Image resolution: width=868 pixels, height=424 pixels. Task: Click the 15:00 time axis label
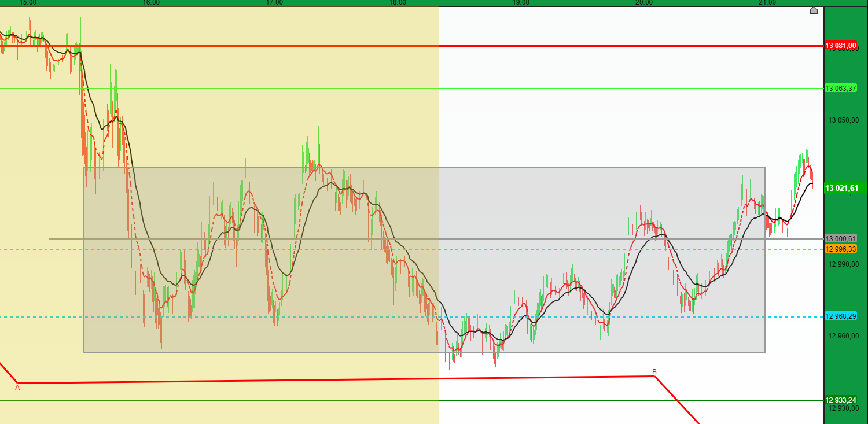point(28,3)
